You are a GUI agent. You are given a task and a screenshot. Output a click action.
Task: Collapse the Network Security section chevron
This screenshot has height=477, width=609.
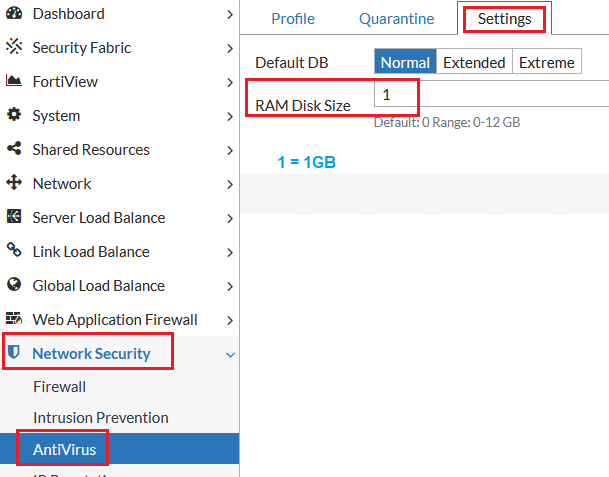coord(230,354)
